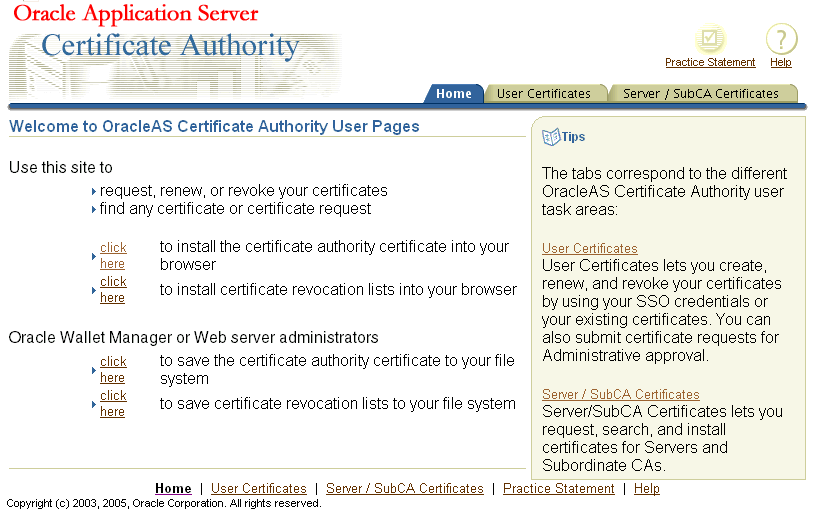This screenshot has width=814, height=514.
Task: Click here to save CA certificate to file system
Action: tap(113, 370)
